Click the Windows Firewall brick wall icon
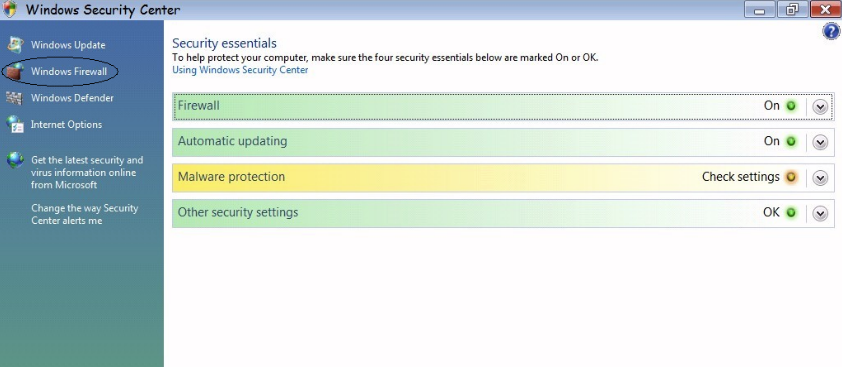The height and width of the screenshot is (367, 842). point(15,71)
